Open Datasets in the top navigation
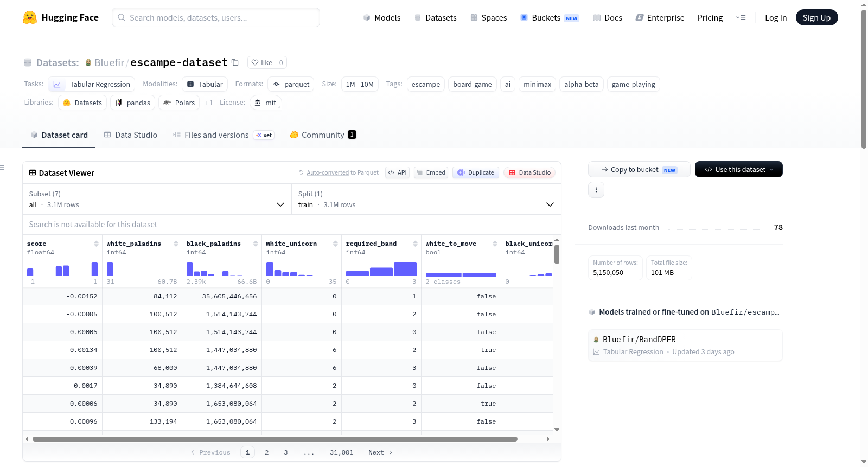The width and height of the screenshot is (868, 467). [436, 17]
